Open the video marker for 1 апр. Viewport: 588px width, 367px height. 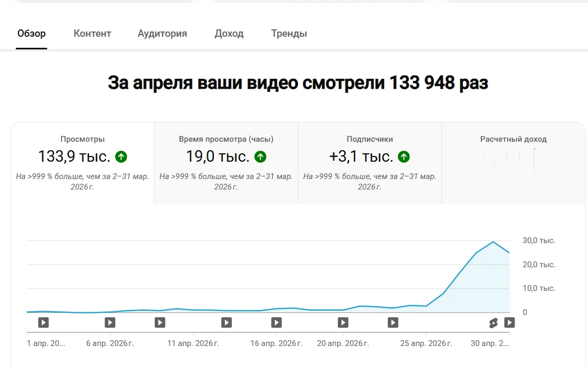pyautogui.click(x=44, y=322)
